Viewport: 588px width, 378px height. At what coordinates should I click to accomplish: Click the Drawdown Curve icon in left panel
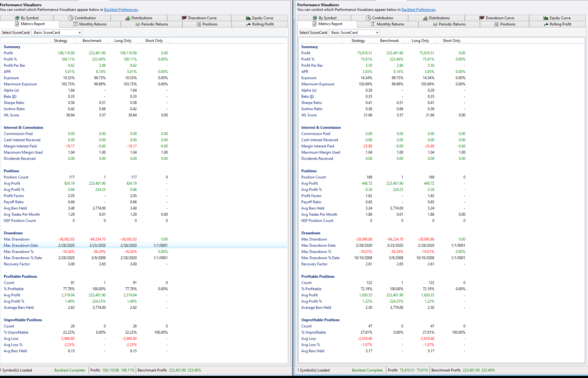pyautogui.click(x=184, y=18)
